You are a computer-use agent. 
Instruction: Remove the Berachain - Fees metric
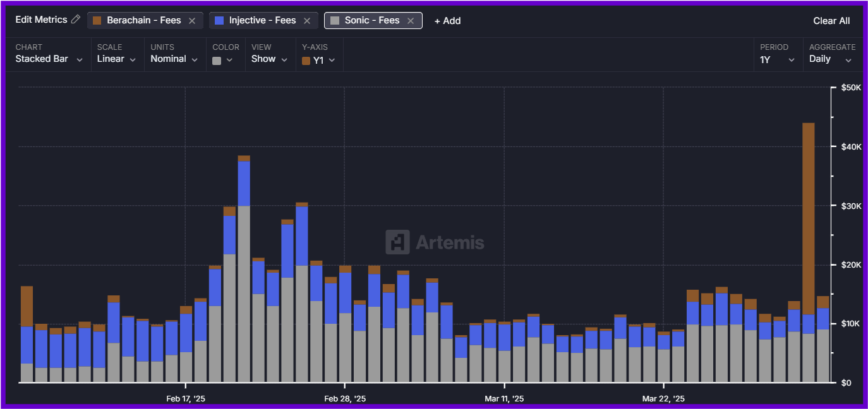192,21
